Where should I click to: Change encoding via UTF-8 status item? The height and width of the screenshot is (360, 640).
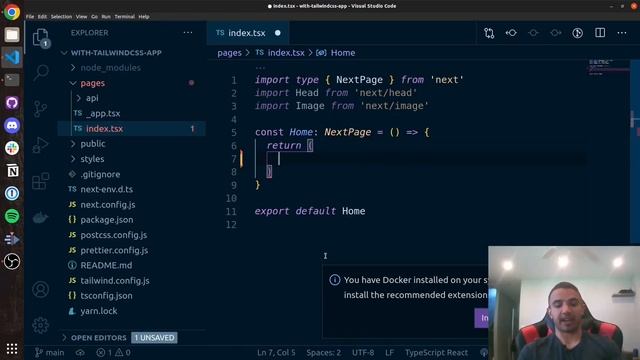(363, 352)
